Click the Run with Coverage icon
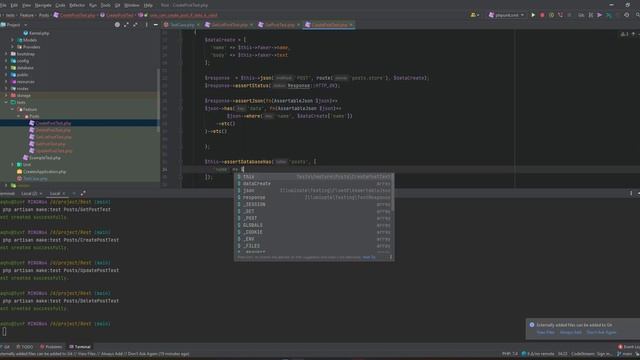 [x=551, y=15]
